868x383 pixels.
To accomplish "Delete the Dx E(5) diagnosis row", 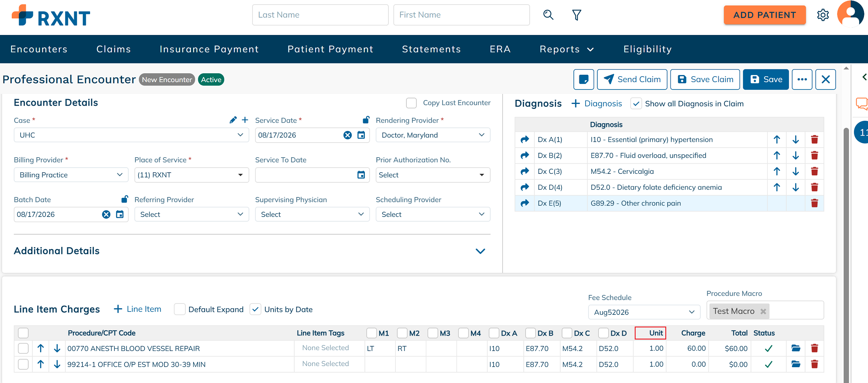I will tap(814, 203).
